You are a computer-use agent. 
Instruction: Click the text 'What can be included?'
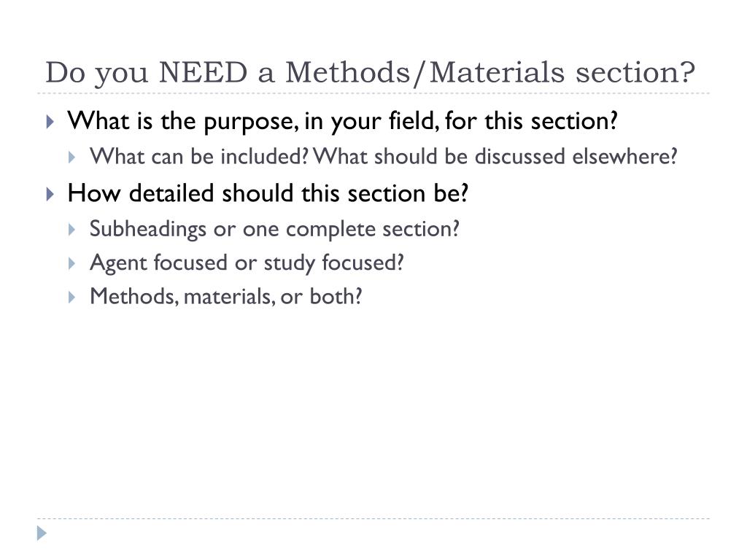coord(200,157)
